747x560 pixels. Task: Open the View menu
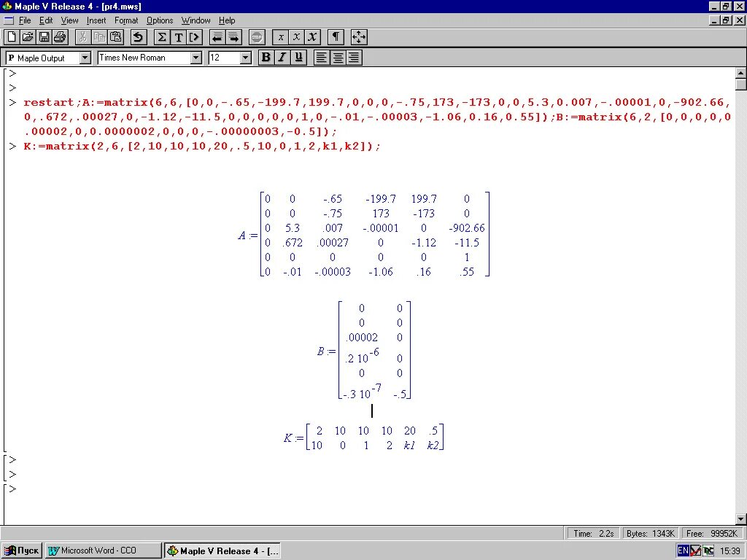pyautogui.click(x=69, y=20)
